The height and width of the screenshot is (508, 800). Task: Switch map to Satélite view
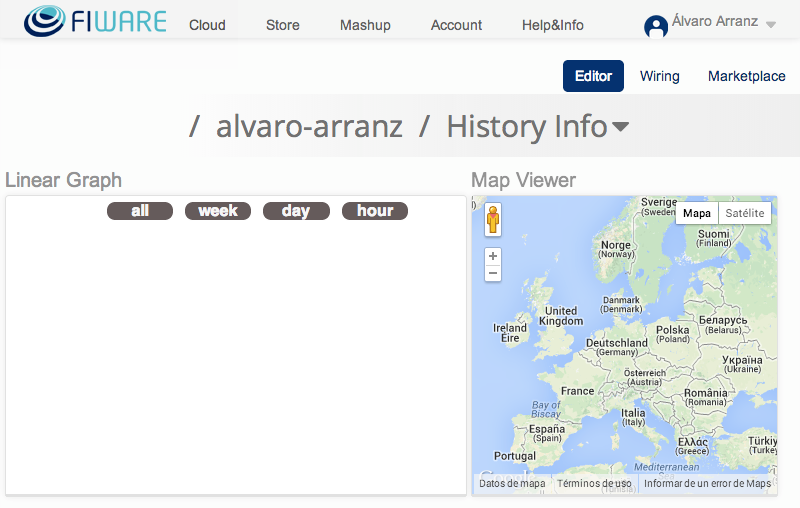[744, 213]
